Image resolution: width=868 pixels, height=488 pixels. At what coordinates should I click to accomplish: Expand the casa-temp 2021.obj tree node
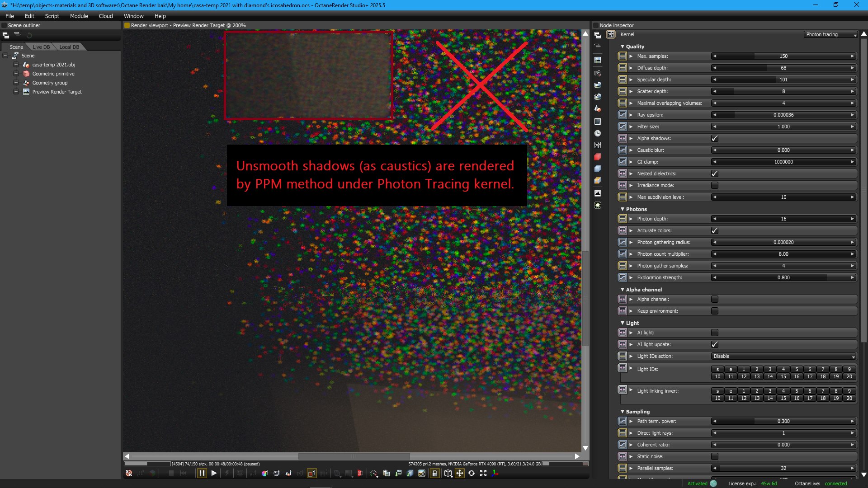pos(16,65)
